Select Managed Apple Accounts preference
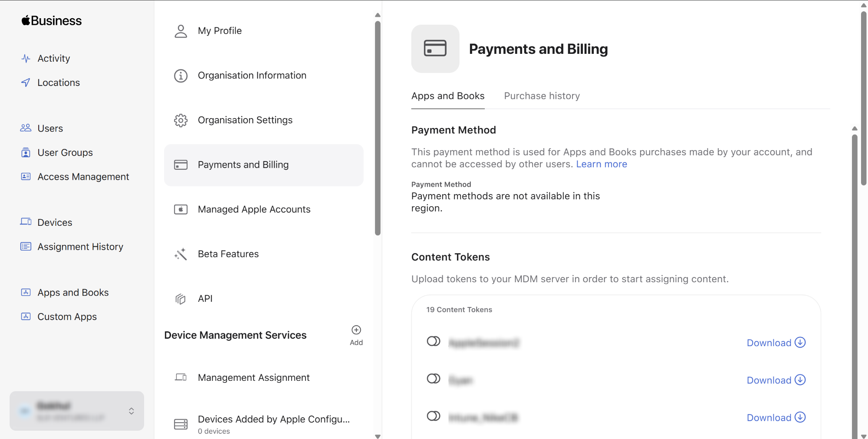The width and height of the screenshot is (868, 439). pos(263,209)
